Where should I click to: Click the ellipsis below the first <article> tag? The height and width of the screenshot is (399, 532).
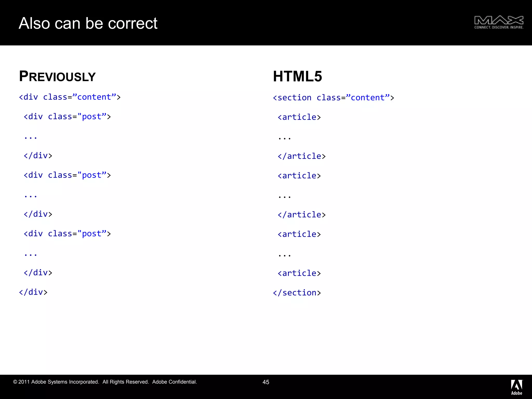pos(284,138)
